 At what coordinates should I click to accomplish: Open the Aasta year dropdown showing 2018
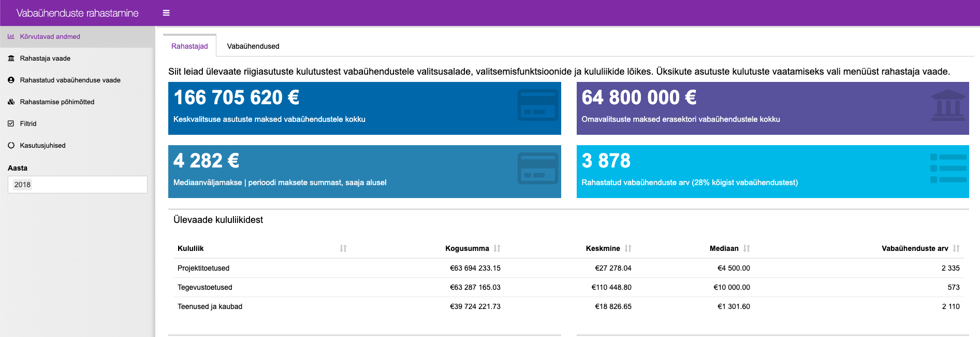pos(78,185)
